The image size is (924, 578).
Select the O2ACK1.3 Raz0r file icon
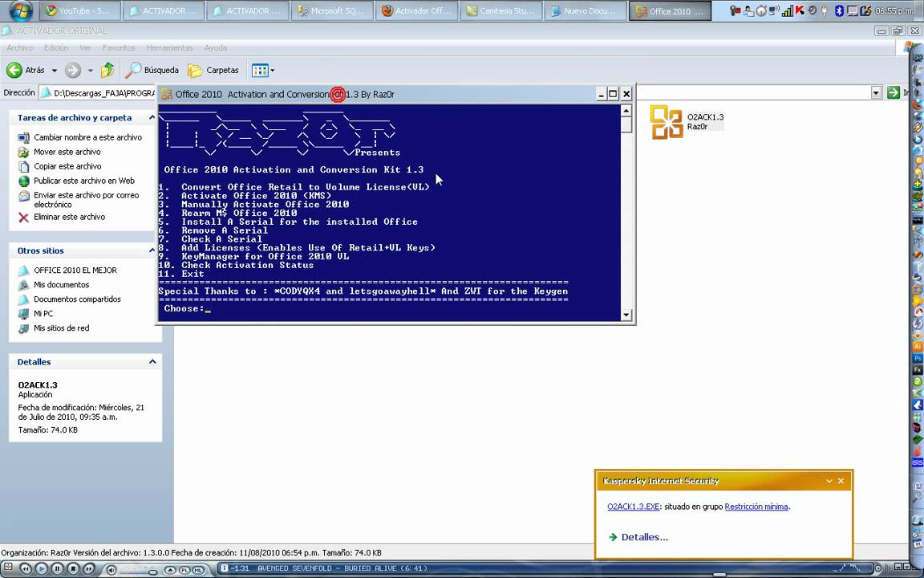(666, 122)
